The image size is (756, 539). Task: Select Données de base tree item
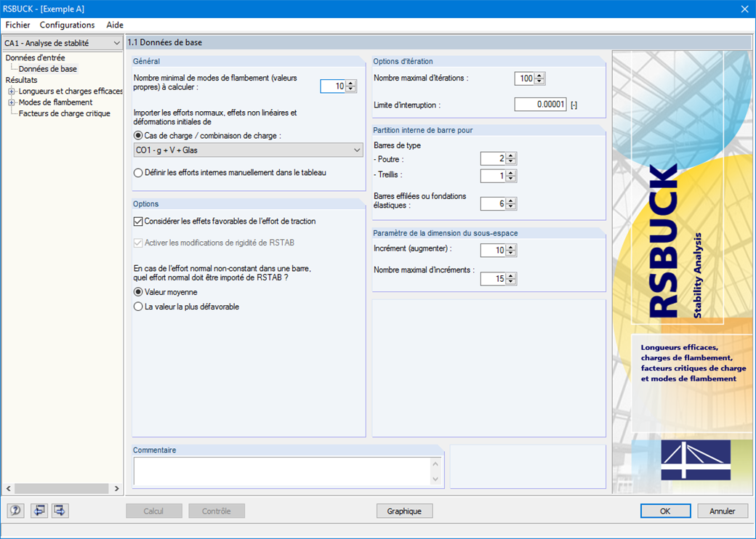coord(48,69)
